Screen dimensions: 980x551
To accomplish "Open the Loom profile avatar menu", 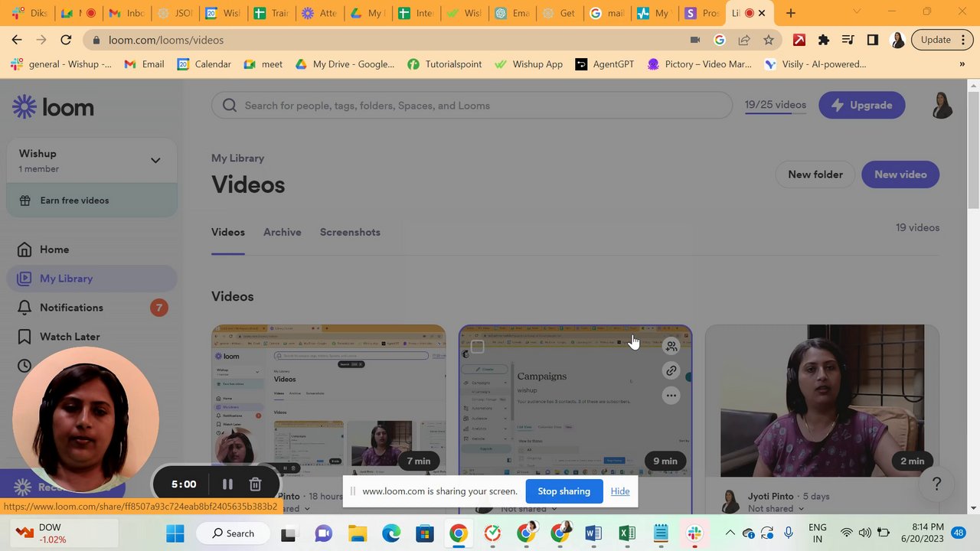I will [942, 106].
